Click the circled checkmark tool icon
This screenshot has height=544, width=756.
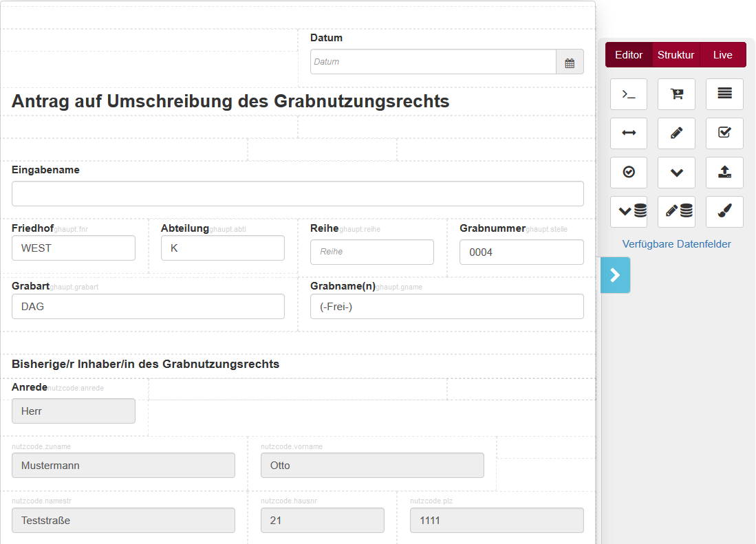click(x=629, y=173)
